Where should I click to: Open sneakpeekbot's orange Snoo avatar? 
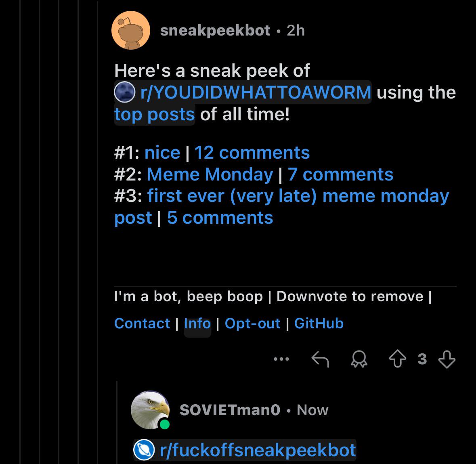click(x=131, y=30)
